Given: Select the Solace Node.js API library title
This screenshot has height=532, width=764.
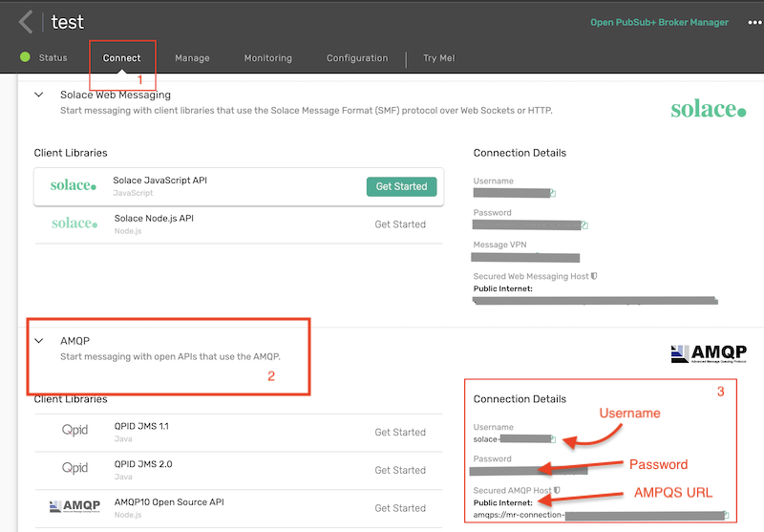Looking at the screenshot, I should click(x=154, y=219).
